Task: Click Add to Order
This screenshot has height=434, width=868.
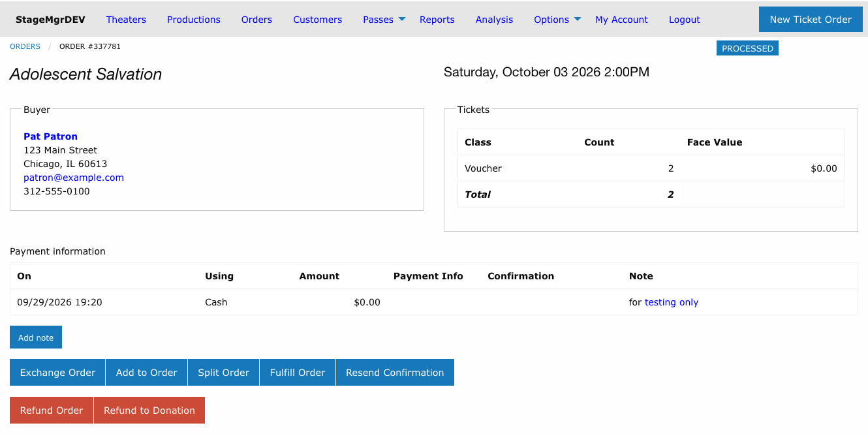Action: point(147,373)
